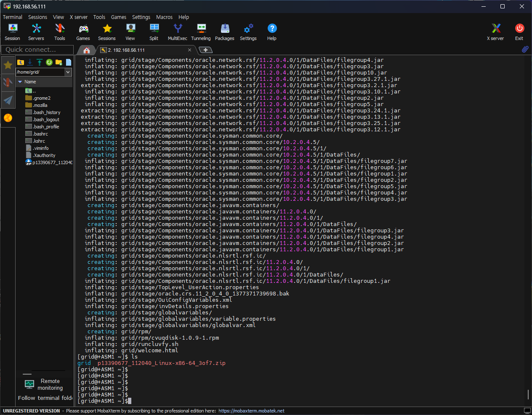
Task: Expand the /home/grid/ path dropdown
Action: point(68,72)
